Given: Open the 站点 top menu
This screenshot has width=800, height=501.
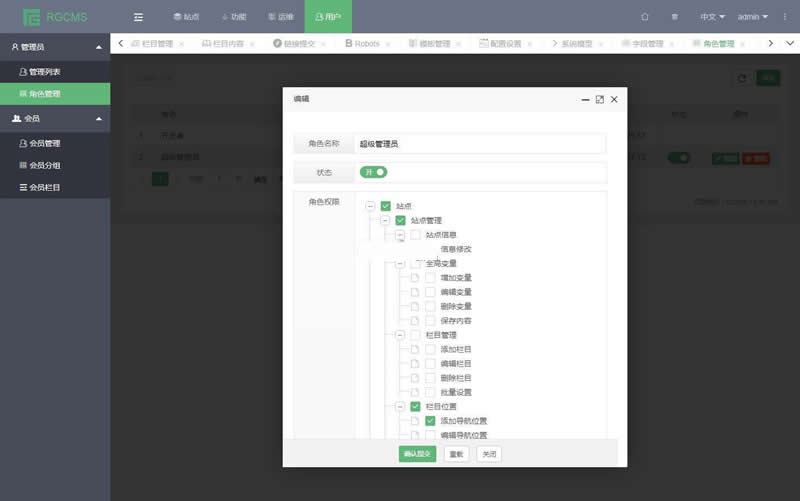Looking at the screenshot, I should tap(186, 17).
